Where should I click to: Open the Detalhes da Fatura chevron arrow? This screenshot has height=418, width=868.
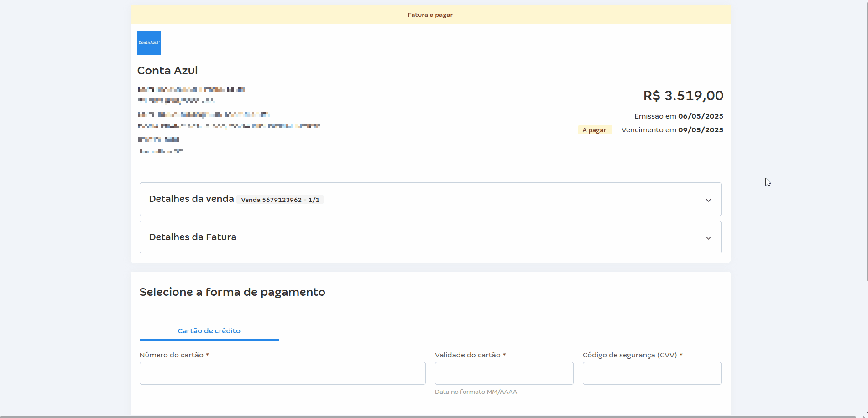(x=708, y=237)
